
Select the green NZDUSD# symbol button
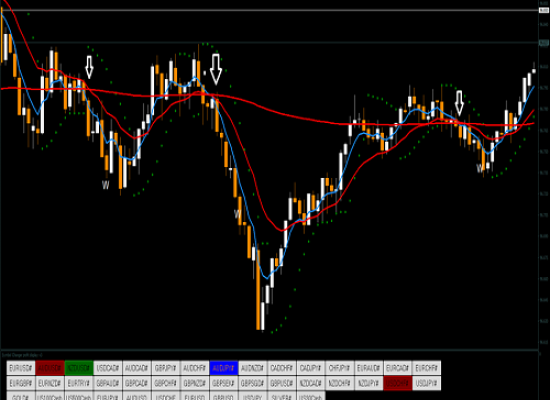click(x=79, y=368)
